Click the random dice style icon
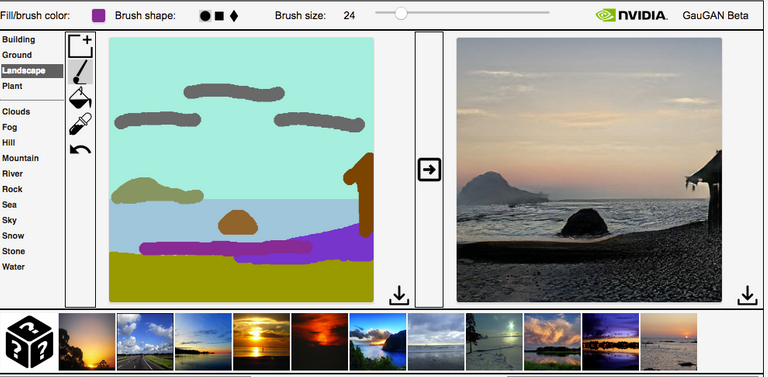Image resolution: width=768 pixels, height=377 pixels. tap(29, 342)
